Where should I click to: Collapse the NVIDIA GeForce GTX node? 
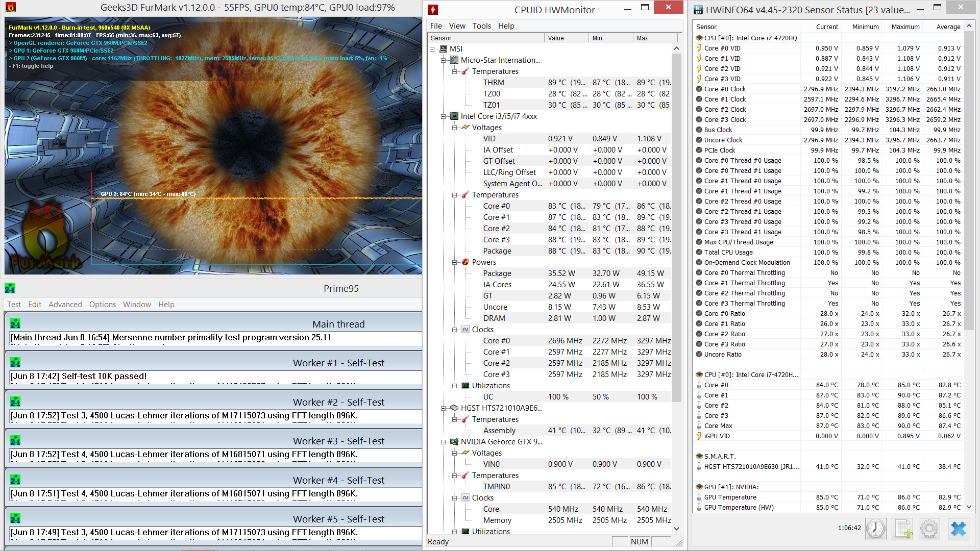click(444, 442)
